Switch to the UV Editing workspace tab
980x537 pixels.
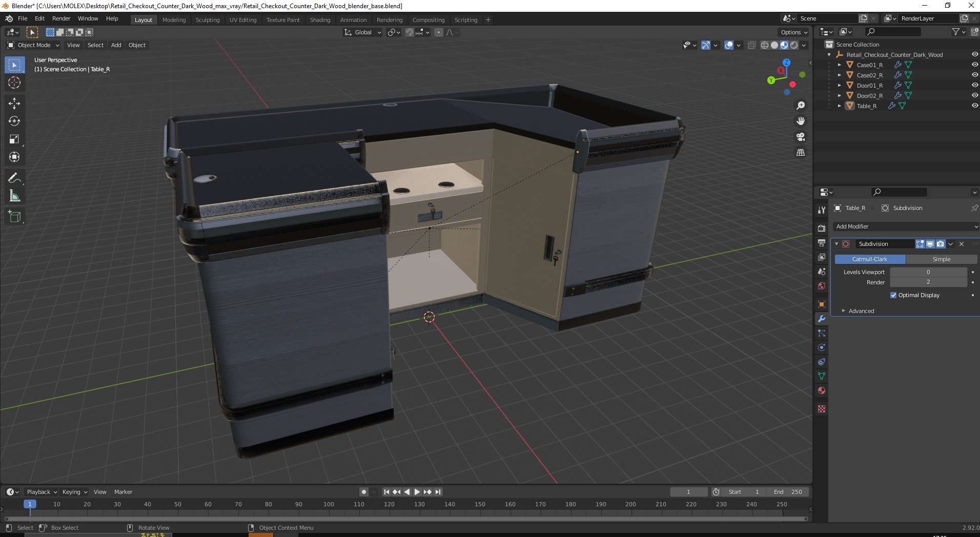tap(243, 20)
